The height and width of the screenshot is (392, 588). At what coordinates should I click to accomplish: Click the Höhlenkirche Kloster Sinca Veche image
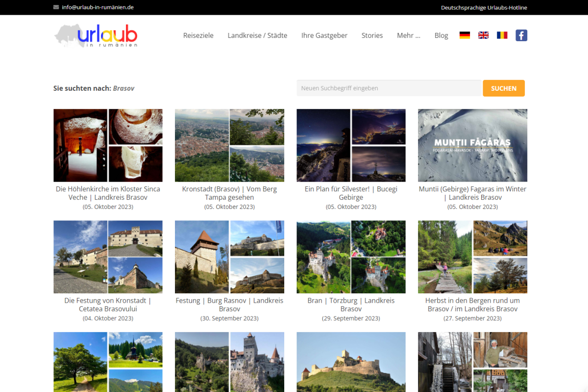[x=108, y=145]
